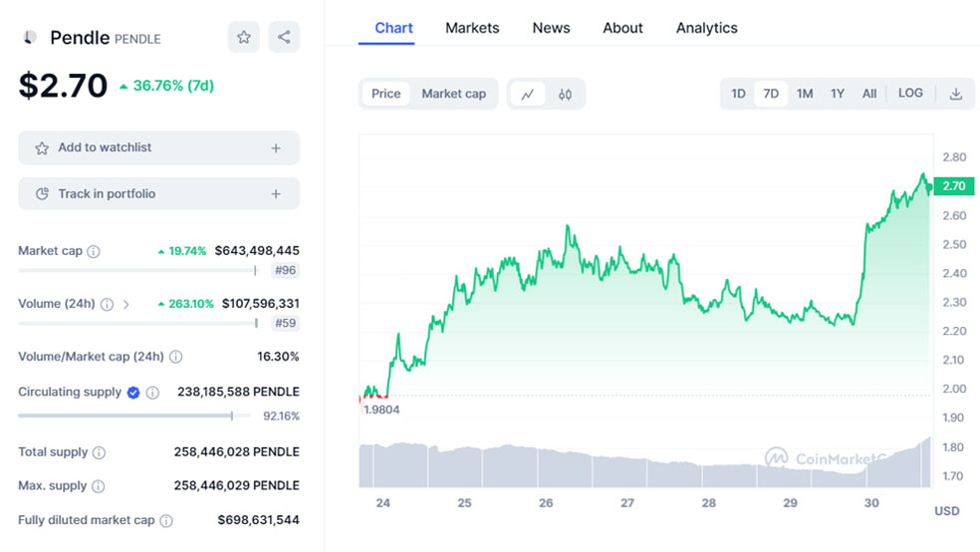Select the line chart type icon

(x=528, y=95)
